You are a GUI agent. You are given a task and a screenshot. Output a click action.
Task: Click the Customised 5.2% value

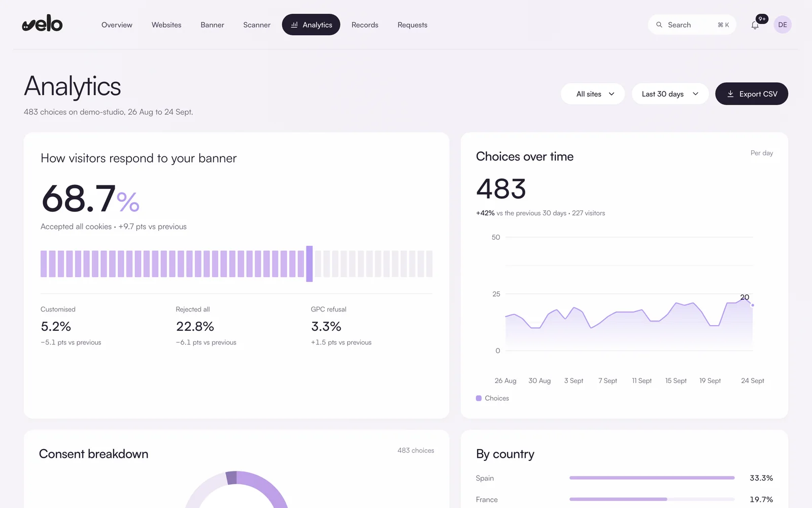56,326
